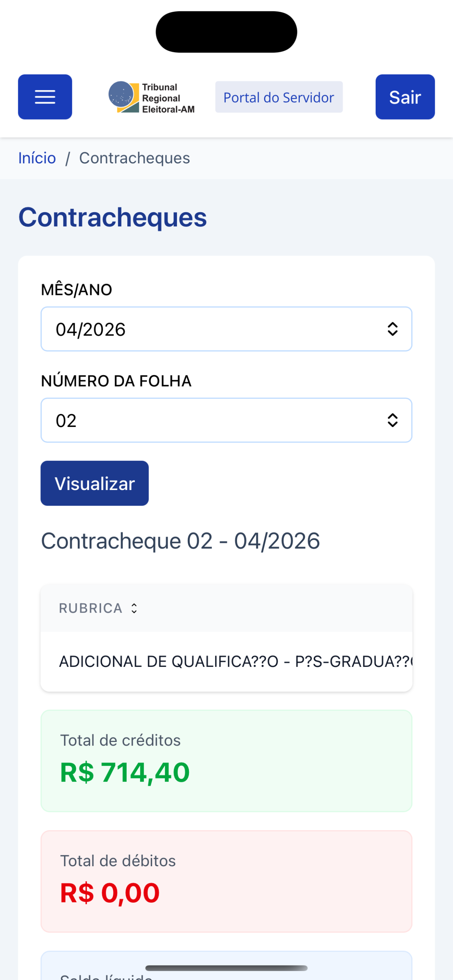The width and height of the screenshot is (453, 980).
Task: Click the MÊS/ANO selector chevron arrows
Action: [392, 329]
